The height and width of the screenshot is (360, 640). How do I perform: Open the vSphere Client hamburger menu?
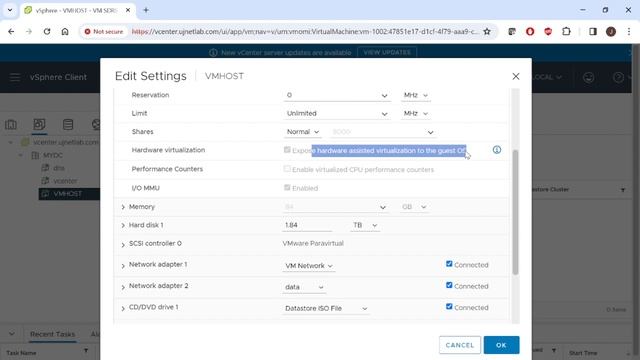coord(15,77)
